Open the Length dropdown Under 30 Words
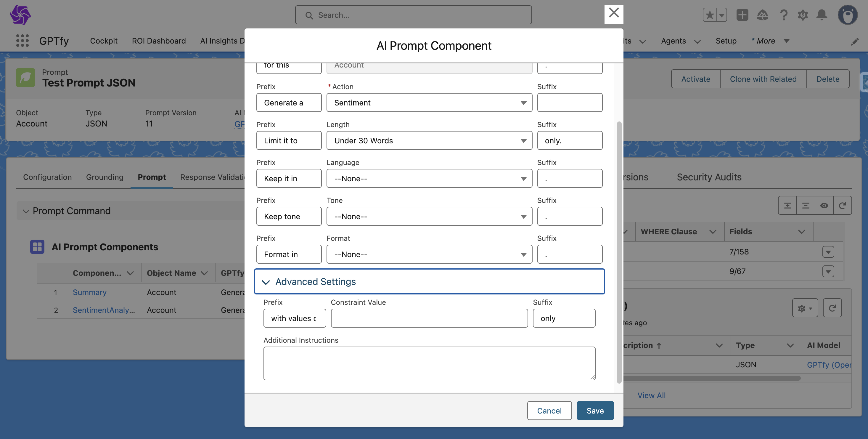868x439 pixels. 429,141
